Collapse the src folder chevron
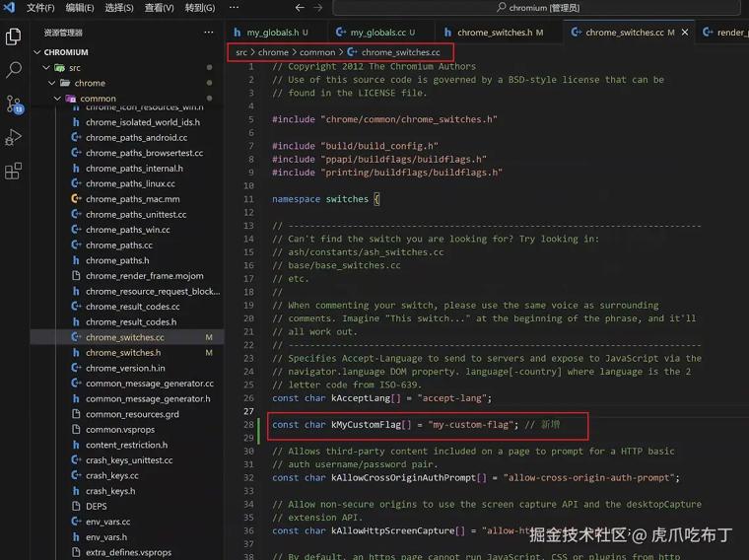The height and width of the screenshot is (560, 749). click(x=46, y=68)
